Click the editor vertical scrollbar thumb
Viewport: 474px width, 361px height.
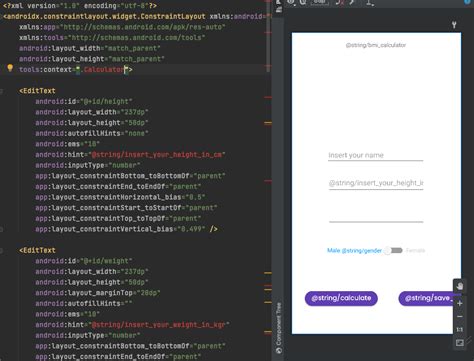(268, 37)
